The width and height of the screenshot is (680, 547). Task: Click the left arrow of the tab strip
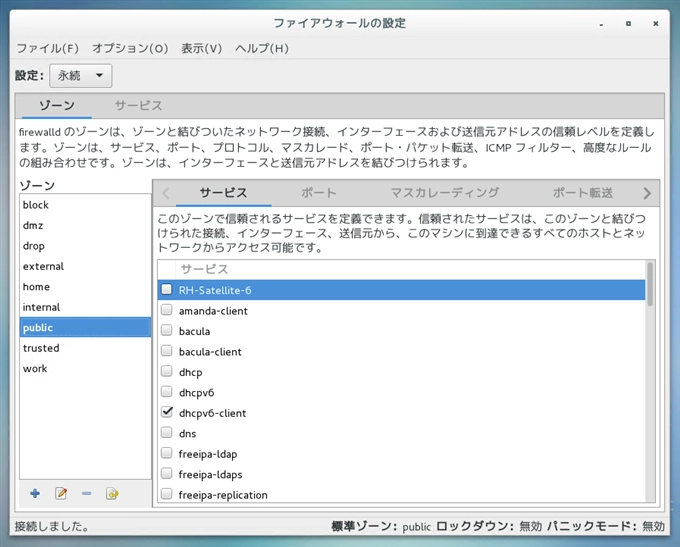pos(166,193)
